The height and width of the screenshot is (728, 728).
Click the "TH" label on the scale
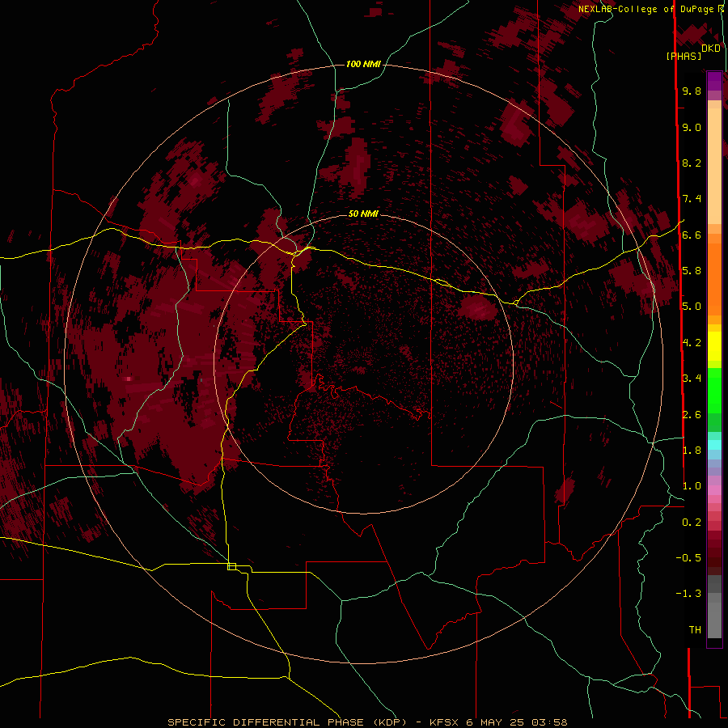(695, 630)
